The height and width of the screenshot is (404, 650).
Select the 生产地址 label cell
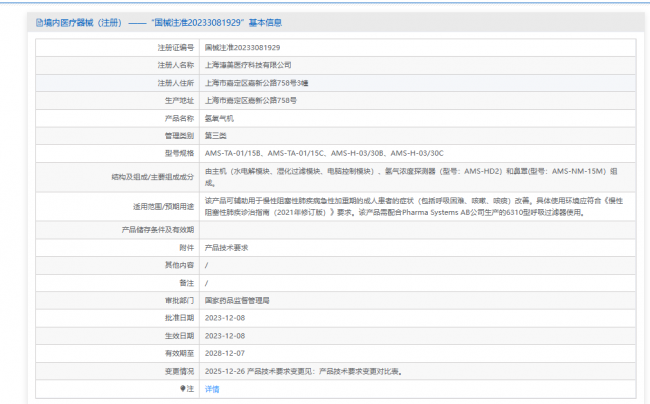118,100
